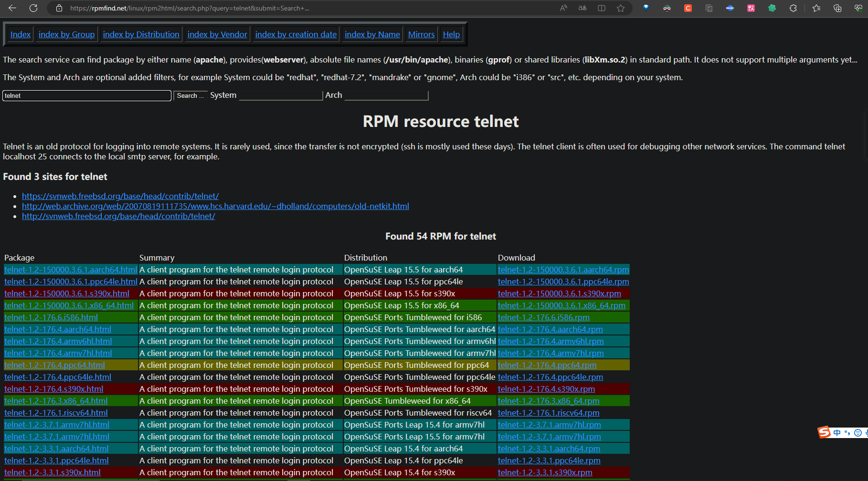This screenshot has height=481, width=868.
Task: Download telnet-1.2-176.4.s390x.rpm
Action: pos(546,389)
